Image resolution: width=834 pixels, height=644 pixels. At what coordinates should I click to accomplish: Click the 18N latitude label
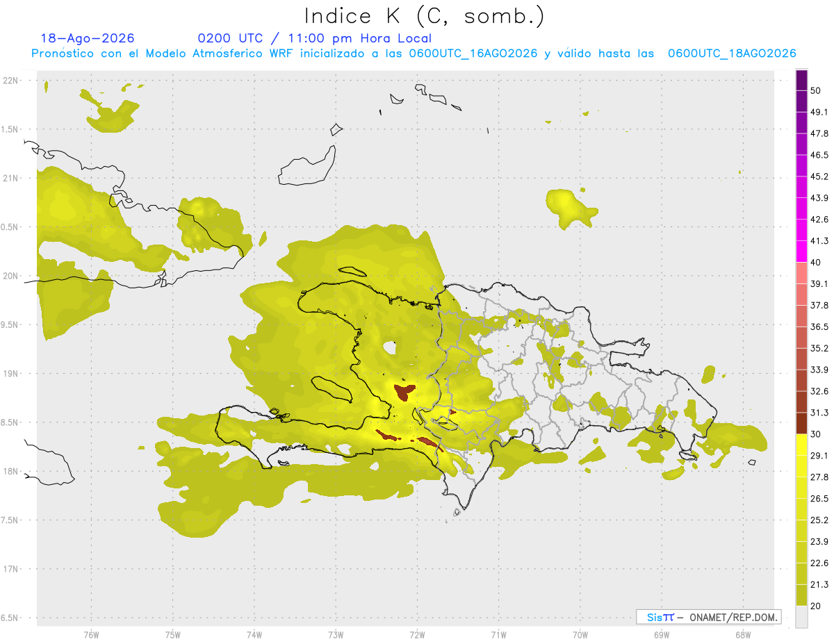(x=12, y=472)
